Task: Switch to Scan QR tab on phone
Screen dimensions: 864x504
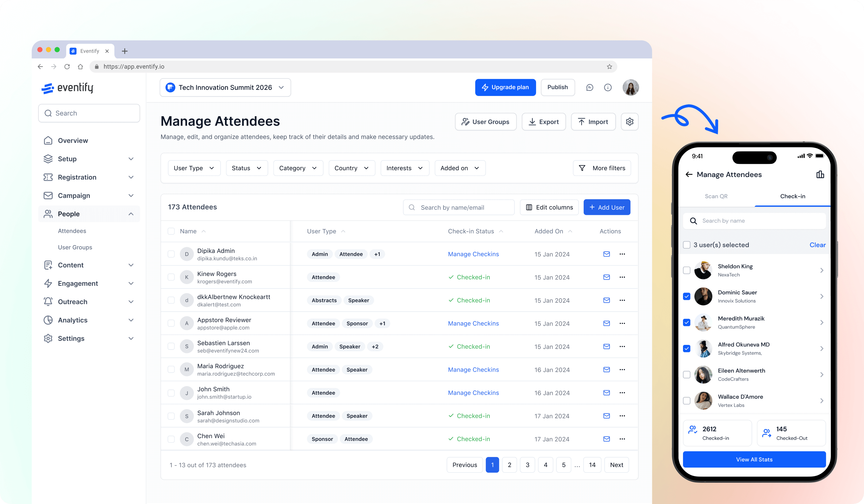Action: (x=716, y=196)
